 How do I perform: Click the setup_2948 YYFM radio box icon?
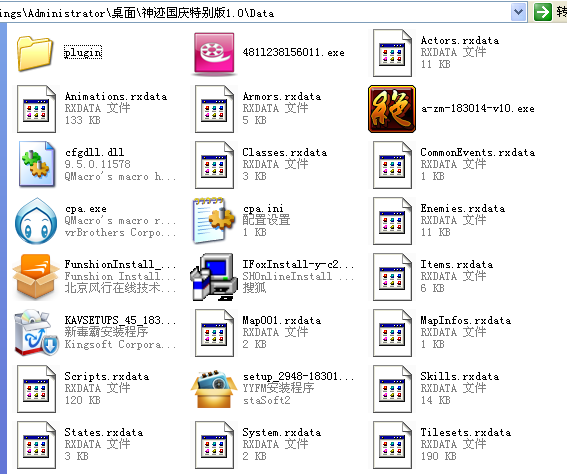[x=214, y=389]
